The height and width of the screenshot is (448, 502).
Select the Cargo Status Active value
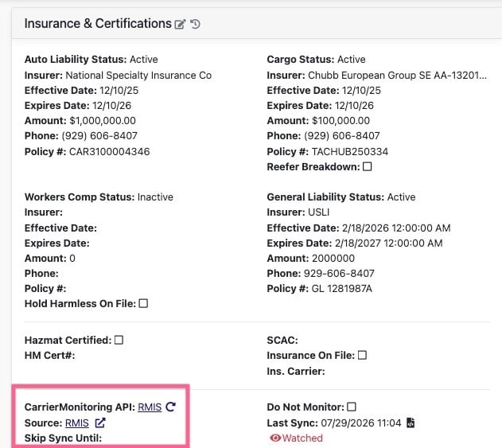352,59
